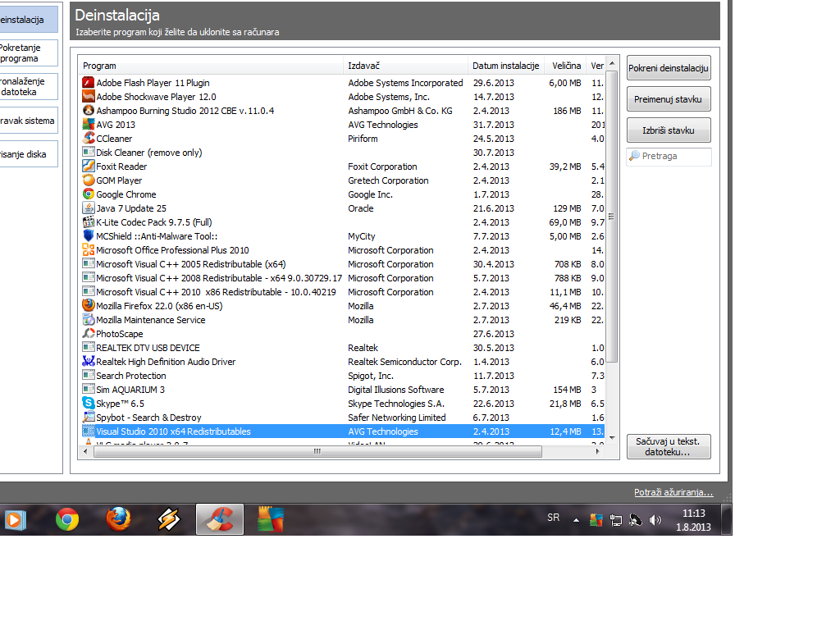The width and height of the screenshot is (840, 630).
Task: Show hidden tray icons arrow
Action: coord(576,519)
